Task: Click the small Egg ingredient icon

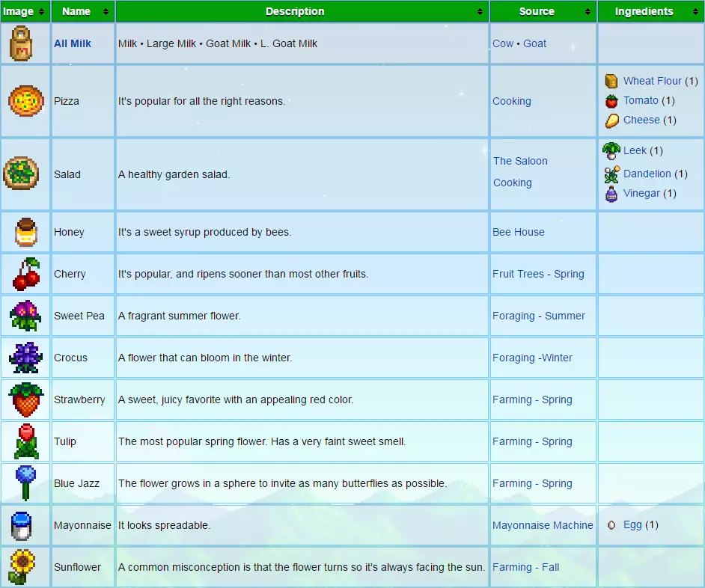Action: click(611, 525)
